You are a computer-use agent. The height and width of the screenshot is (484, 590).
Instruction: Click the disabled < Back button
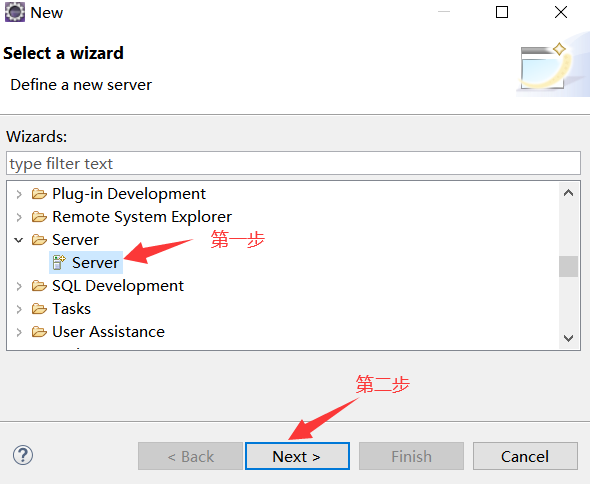(190, 456)
